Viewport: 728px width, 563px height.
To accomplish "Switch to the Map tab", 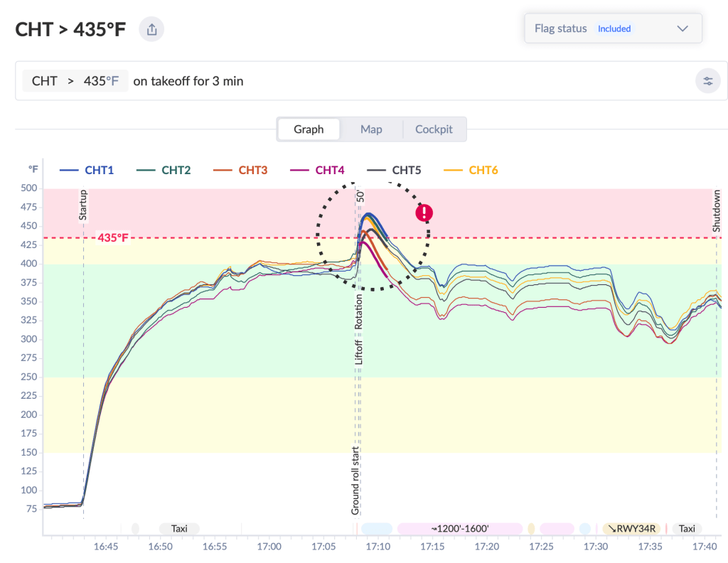I will (371, 129).
